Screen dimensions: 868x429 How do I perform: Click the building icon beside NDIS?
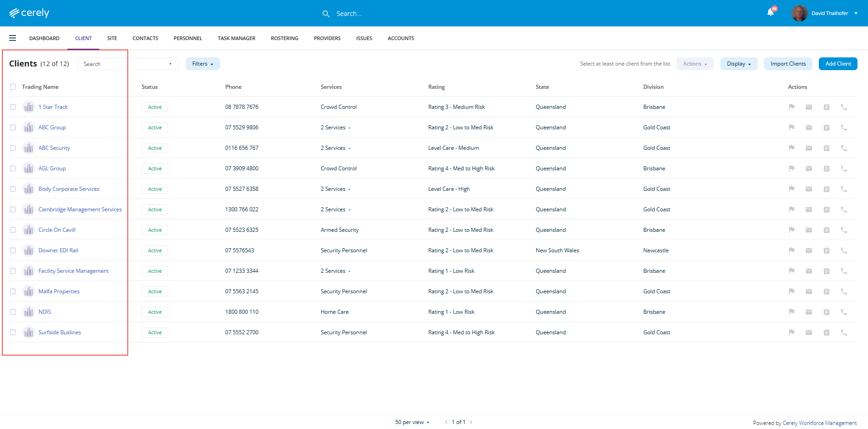(29, 312)
